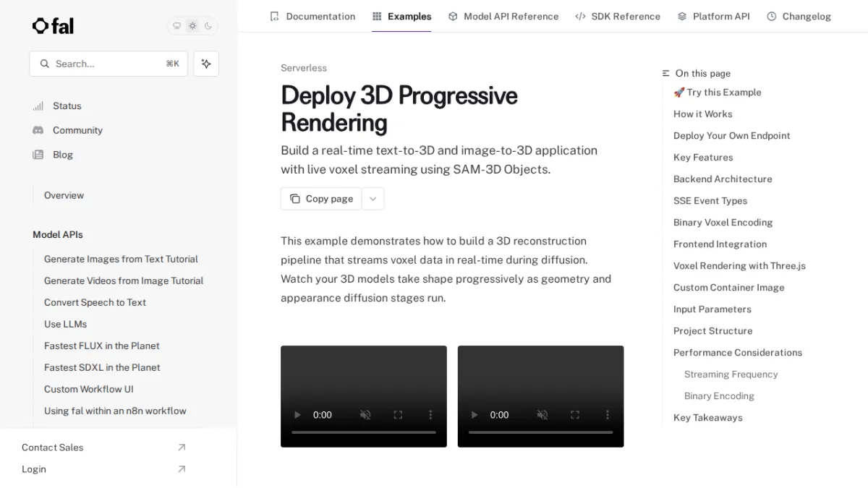The image size is (868, 488).
Task: Jump to Custom Container Image section
Action: tap(729, 288)
